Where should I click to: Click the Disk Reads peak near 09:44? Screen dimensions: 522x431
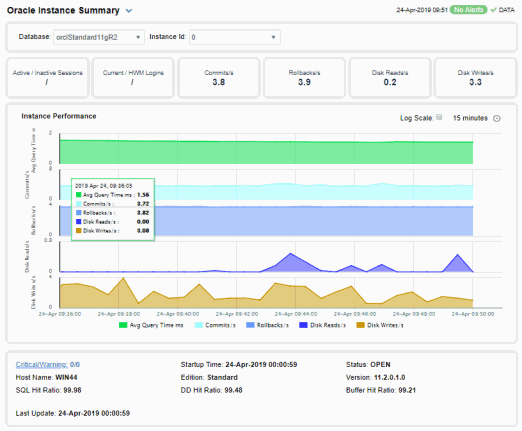tap(291, 254)
